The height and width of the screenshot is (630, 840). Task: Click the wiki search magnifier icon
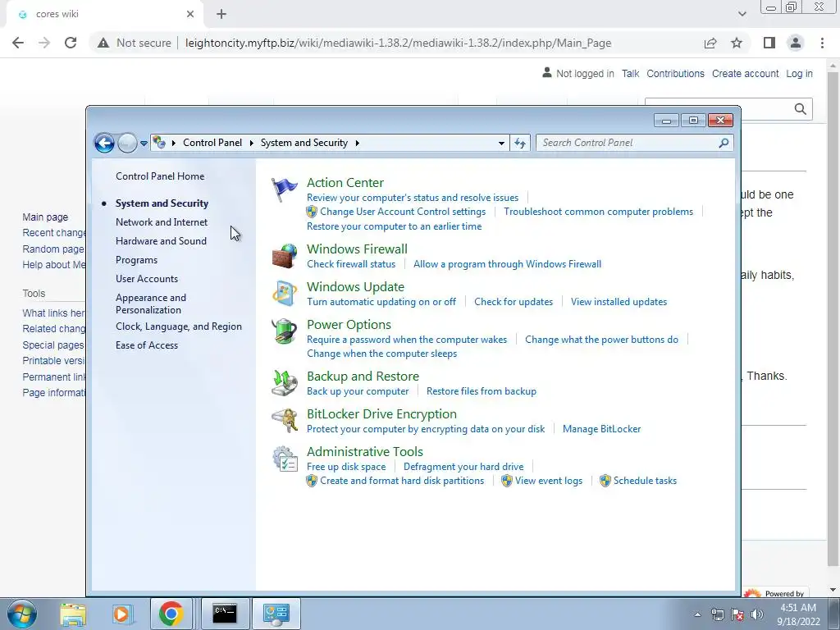point(801,109)
